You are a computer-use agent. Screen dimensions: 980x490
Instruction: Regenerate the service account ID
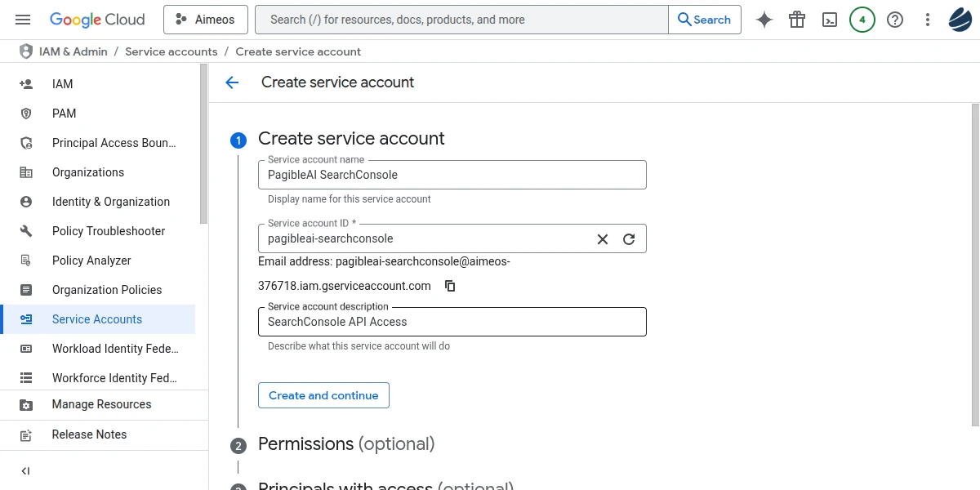pyautogui.click(x=629, y=239)
